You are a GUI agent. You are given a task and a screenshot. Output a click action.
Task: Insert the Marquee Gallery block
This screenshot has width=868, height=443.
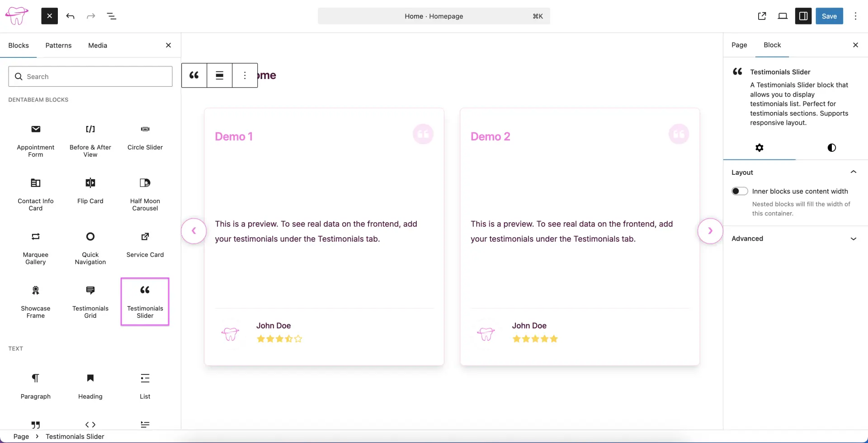pyautogui.click(x=36, y=248)
